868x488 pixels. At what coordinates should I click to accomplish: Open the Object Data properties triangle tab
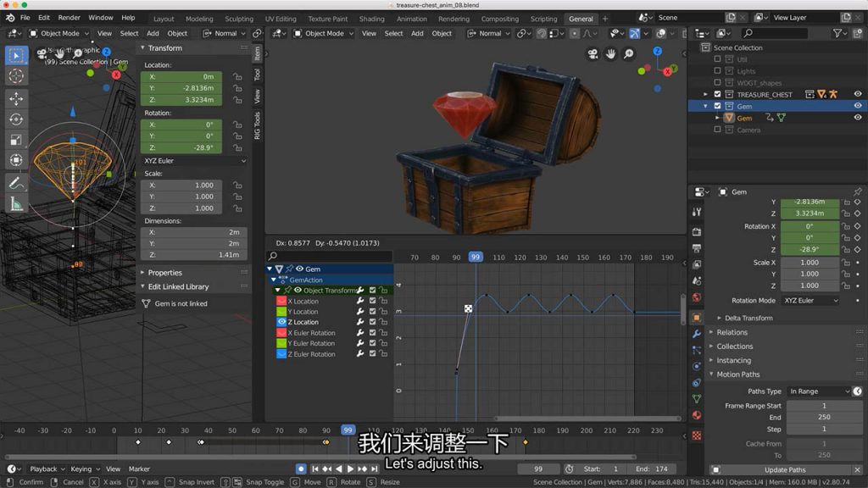697,399
